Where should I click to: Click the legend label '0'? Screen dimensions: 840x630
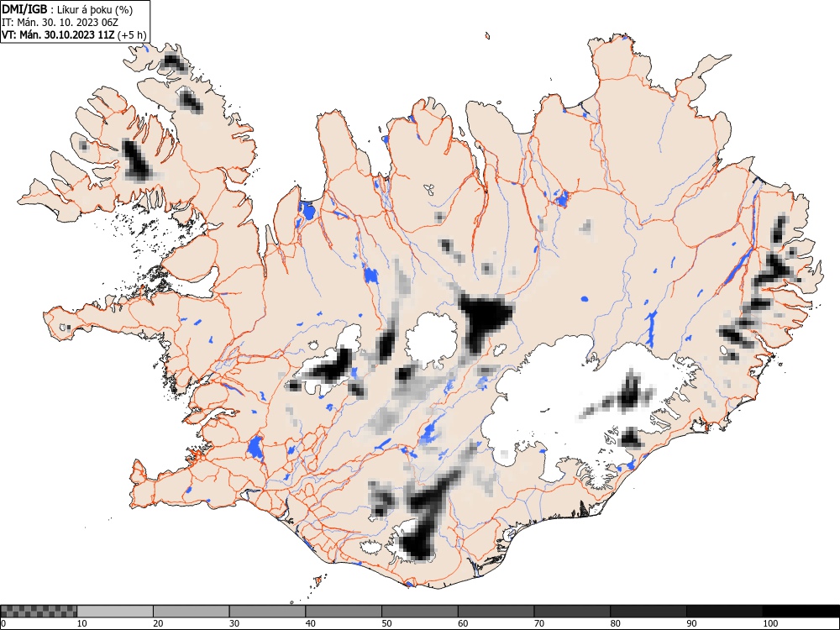[3, 623]
